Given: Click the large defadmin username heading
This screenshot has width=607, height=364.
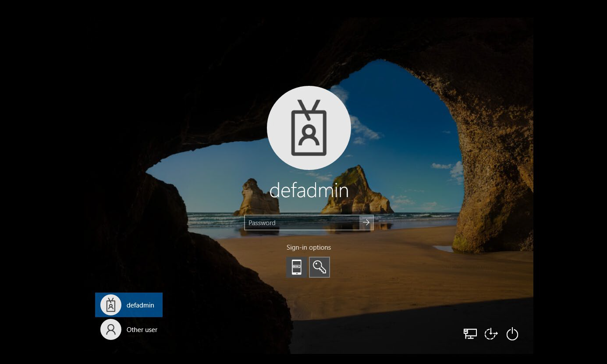Looking at the screenshot, I should [309, 191].
